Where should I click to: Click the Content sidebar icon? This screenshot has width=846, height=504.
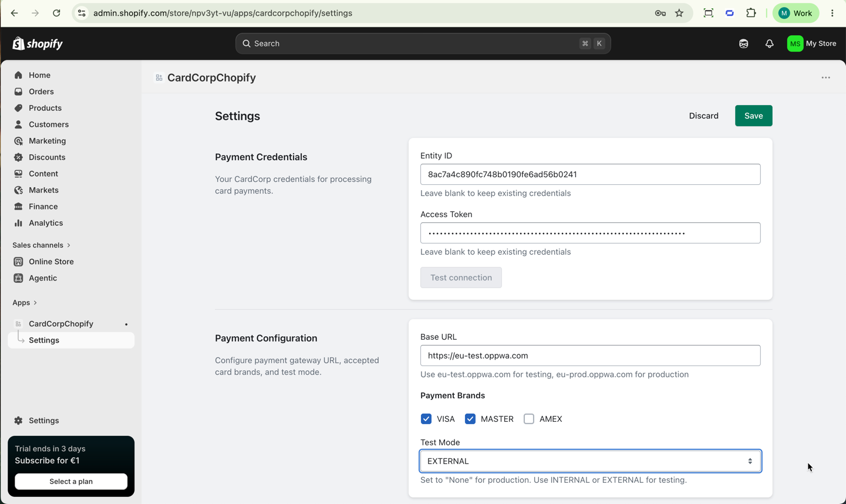[18, 174]
